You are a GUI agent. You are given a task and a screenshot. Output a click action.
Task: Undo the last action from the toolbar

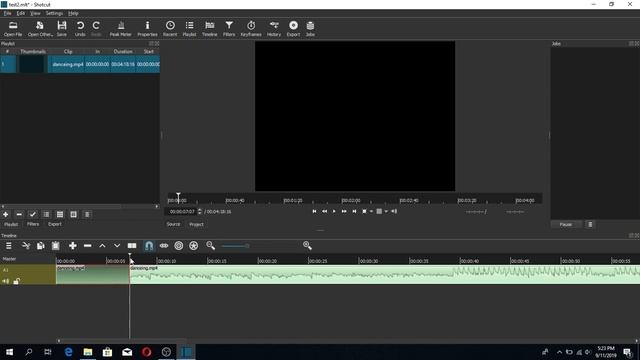[80, 29]
